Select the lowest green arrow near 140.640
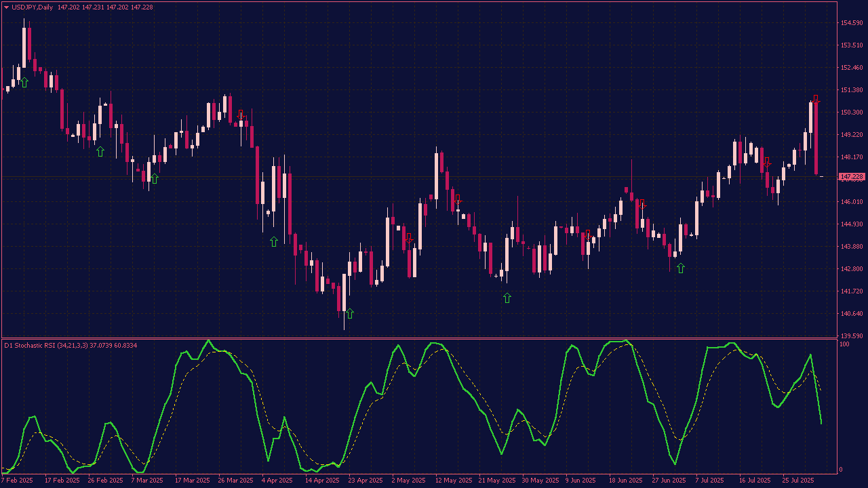The height and width of the screenshot is (488, 868). coord(350,313)
